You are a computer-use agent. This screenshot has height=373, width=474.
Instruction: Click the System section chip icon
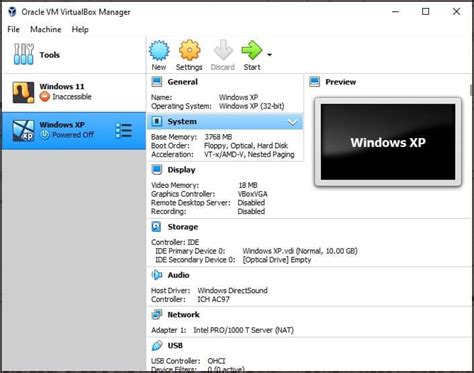157,121
